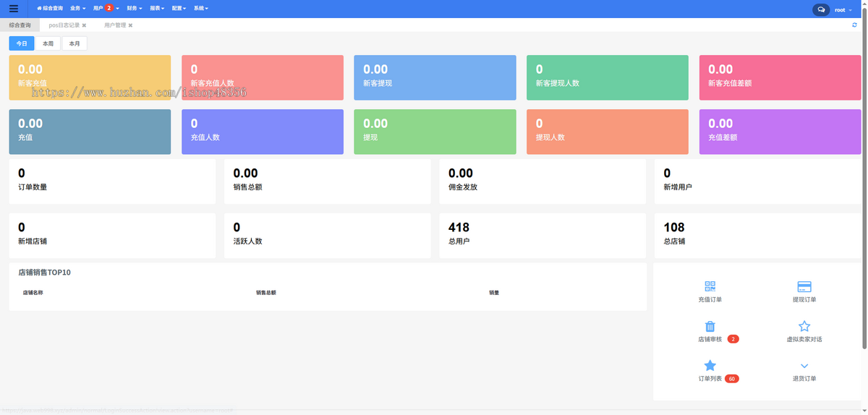868x415 pixels.
Task: Click the 销售总额 table column header
Action: coord(266,293)
